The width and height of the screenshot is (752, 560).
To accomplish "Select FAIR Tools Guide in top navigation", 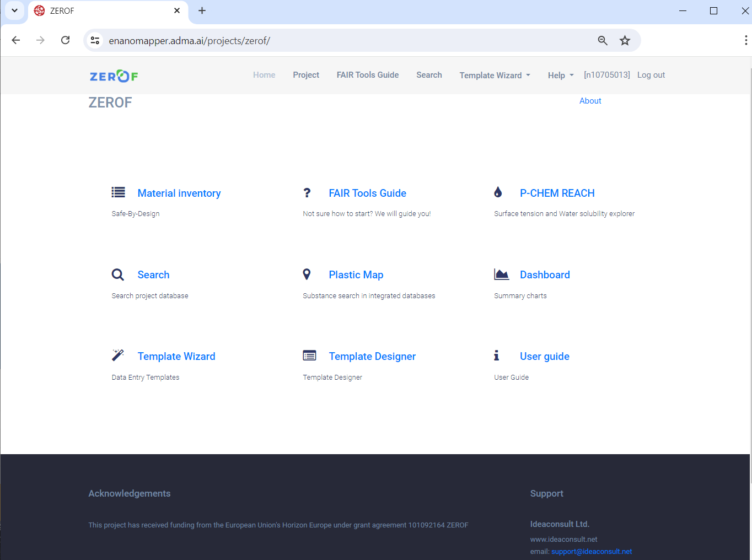I will click(368, 75).
